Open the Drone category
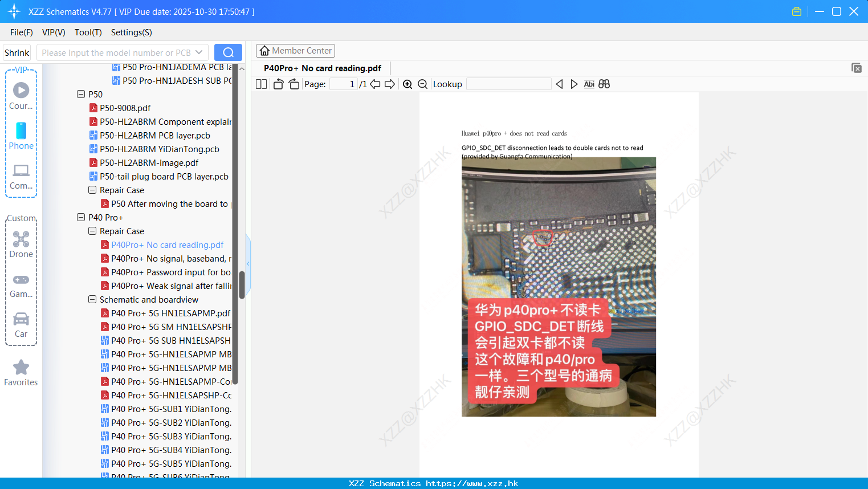The height and width of the screenshot is (489, 868). pos(21,244)
